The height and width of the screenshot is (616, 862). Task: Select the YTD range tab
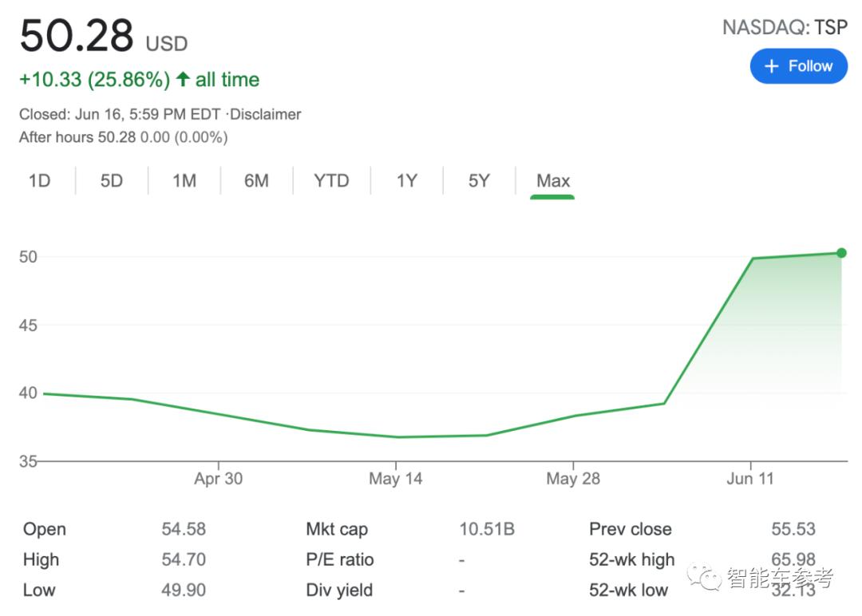[x=331, y=181]
